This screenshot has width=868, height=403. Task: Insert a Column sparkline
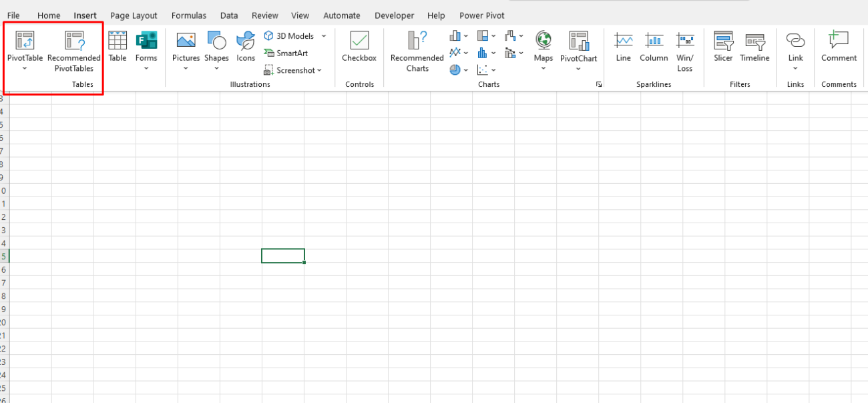point(654,47)
